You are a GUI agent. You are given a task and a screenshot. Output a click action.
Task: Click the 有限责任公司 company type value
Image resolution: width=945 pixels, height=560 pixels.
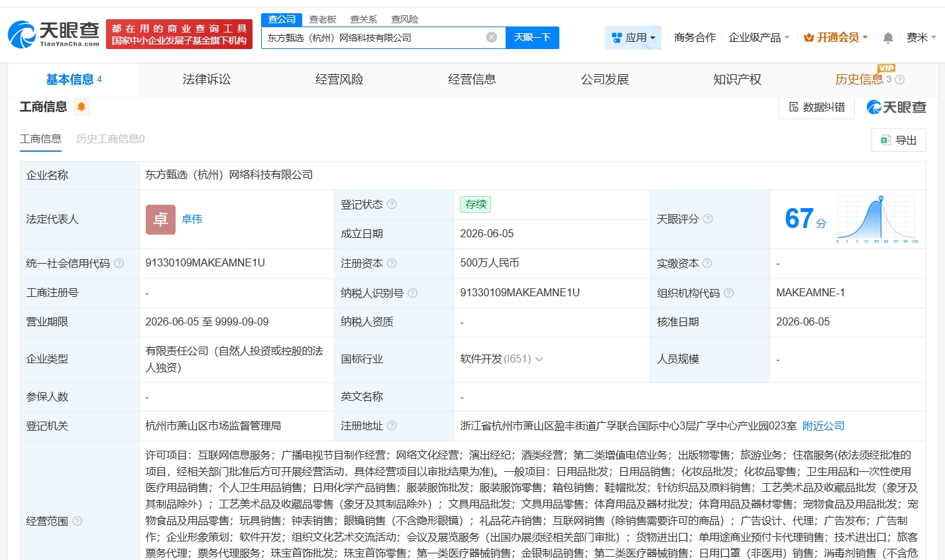235,359
